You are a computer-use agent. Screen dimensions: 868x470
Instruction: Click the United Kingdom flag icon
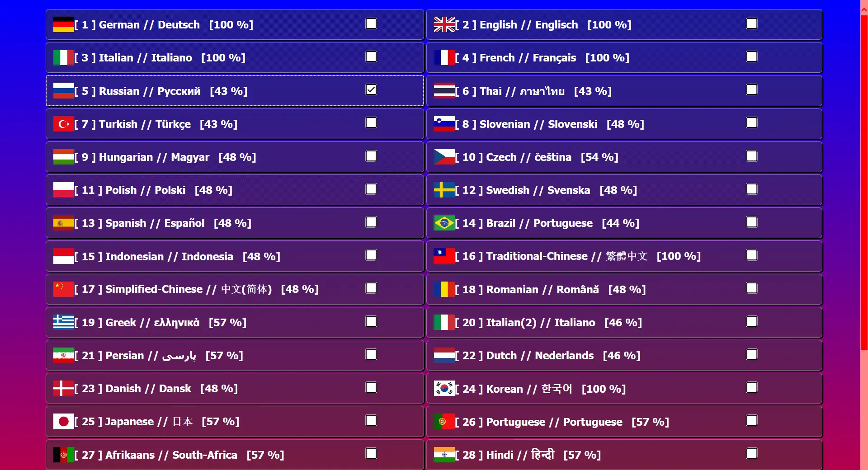(444, 24)
